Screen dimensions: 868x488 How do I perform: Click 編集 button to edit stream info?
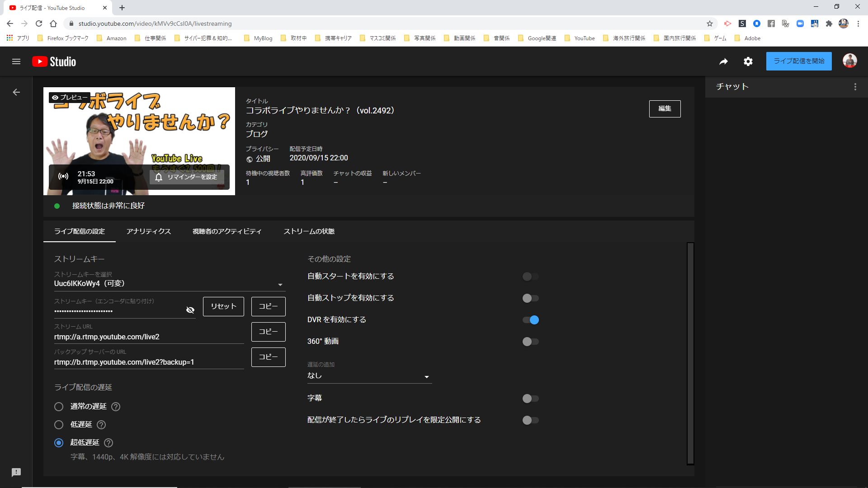tap(664, 108)
